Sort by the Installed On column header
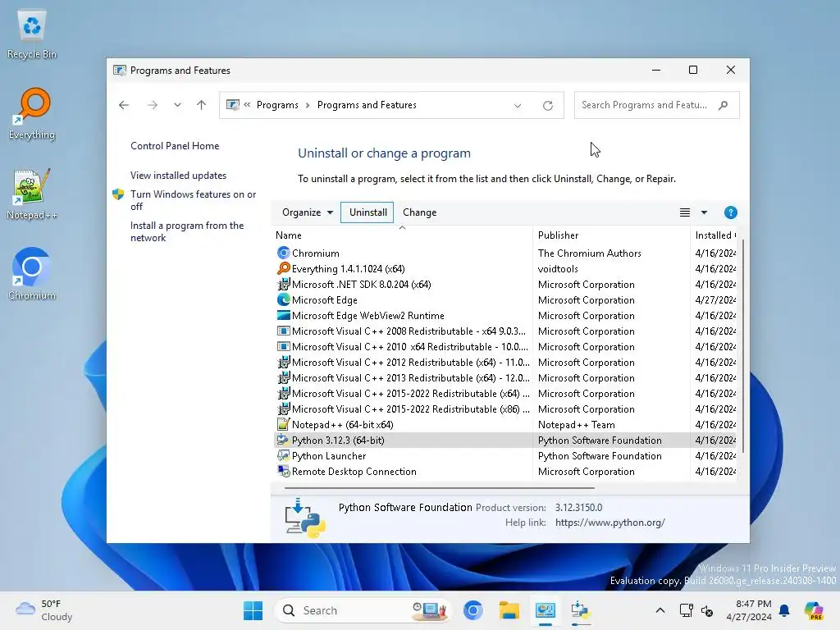 (714, 235)
